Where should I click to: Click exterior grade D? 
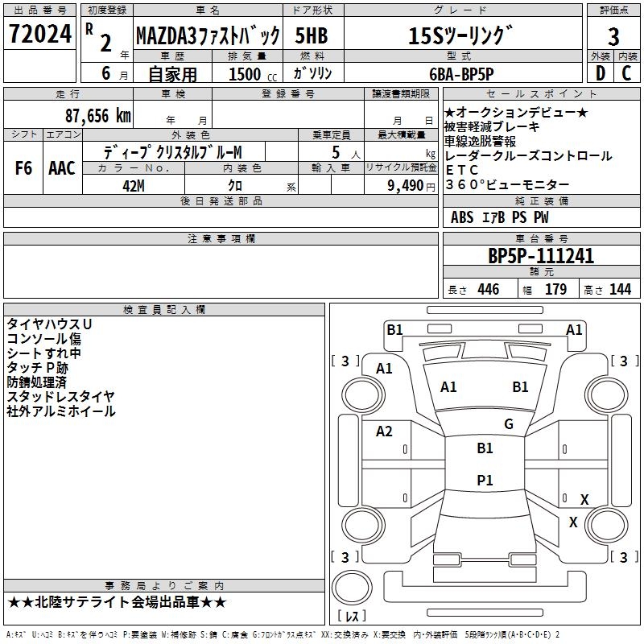click(601, 73)
